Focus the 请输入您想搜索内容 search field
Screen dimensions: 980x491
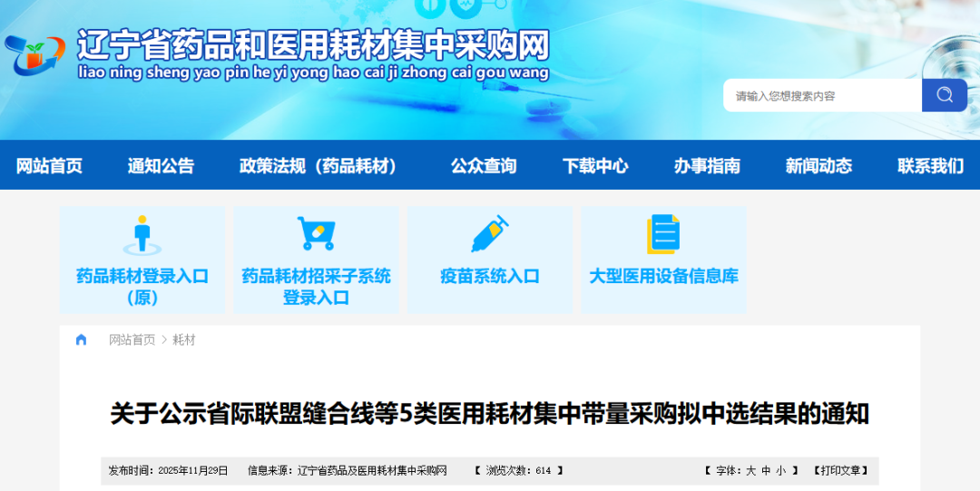[x=822, y=95]
